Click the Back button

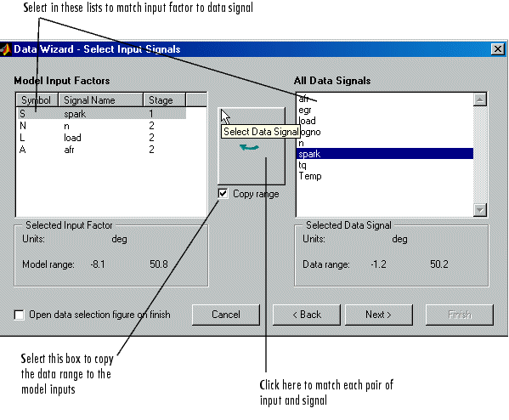point(307,315)
